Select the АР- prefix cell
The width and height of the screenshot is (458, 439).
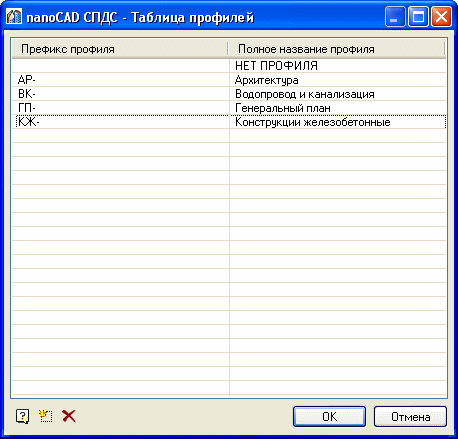pyautogui.click(x=121, y=80)
